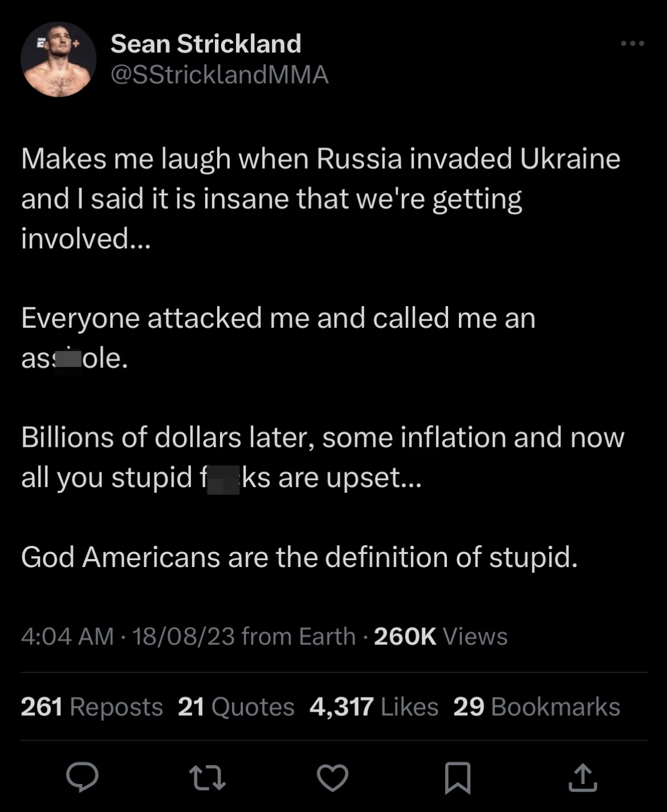Click the Sean Strickland display name
667x812 pixels.
[206, 44]
